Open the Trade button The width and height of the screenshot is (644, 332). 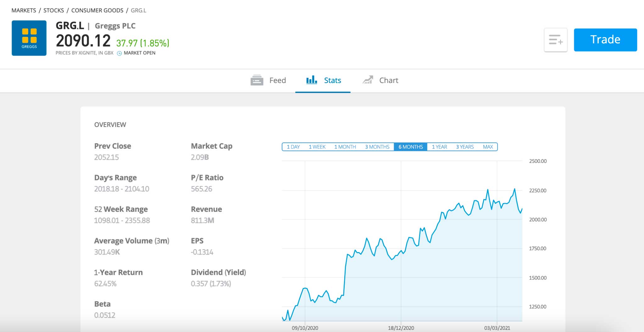[x=605, y=40]
